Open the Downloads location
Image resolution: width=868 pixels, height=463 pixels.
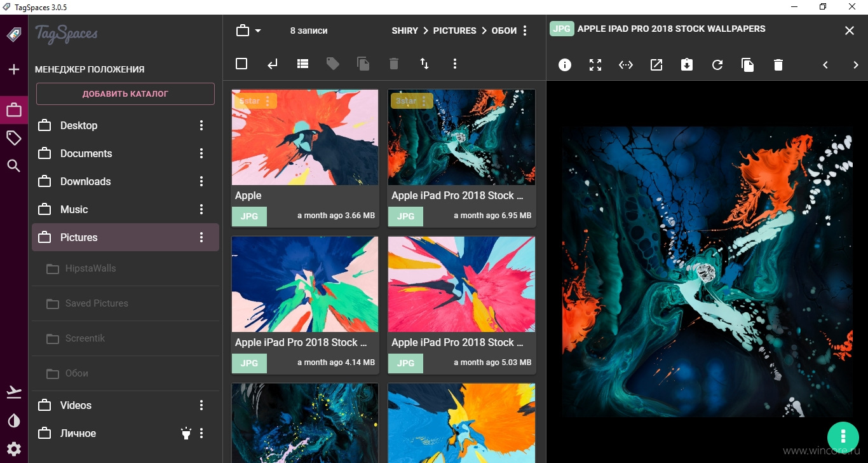pyautogui.click(x=125, y=181)
